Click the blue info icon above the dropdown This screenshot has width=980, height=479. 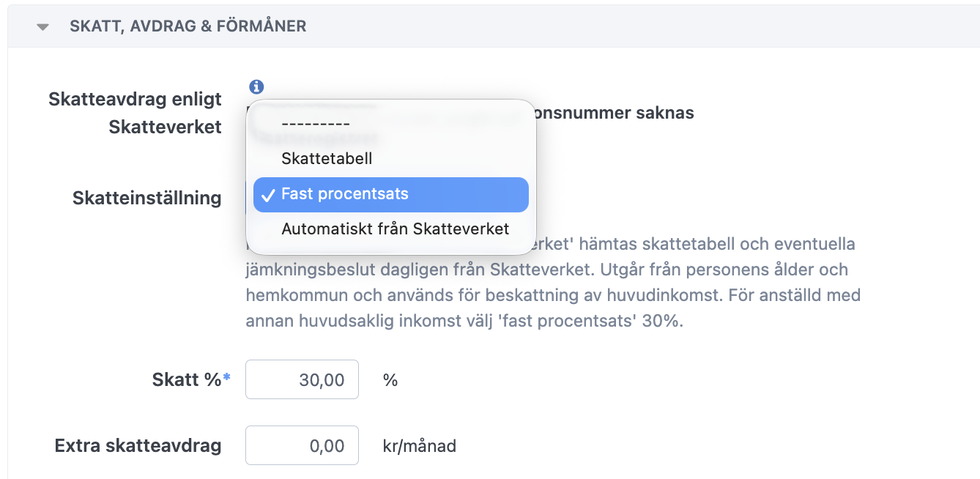[x=256, y=86]
